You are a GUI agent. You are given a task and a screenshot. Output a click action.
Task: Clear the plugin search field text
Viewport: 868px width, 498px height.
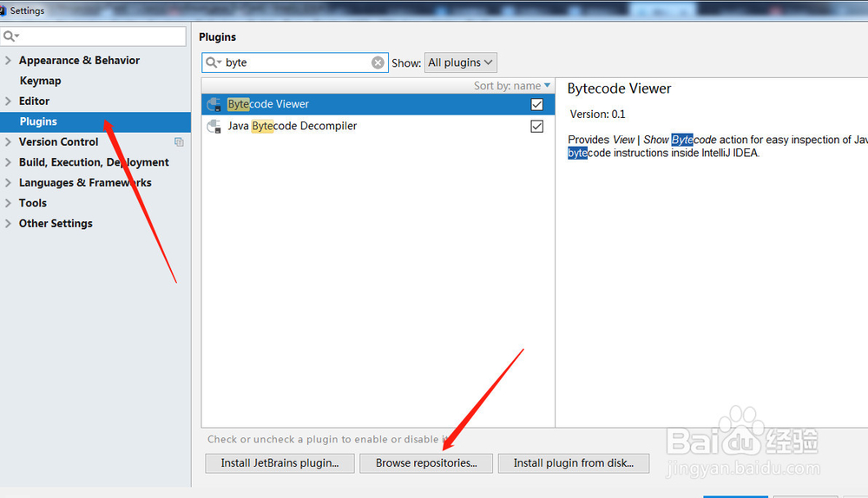378,62
